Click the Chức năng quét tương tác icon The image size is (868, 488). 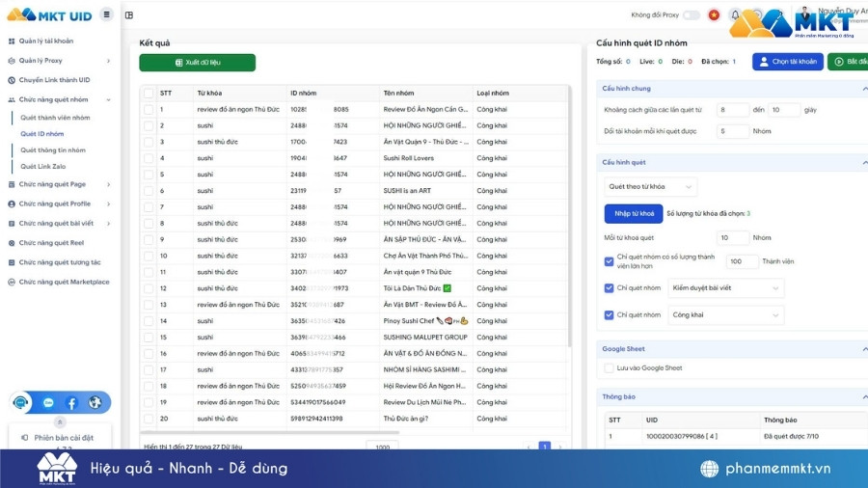(x=12, y=263)
